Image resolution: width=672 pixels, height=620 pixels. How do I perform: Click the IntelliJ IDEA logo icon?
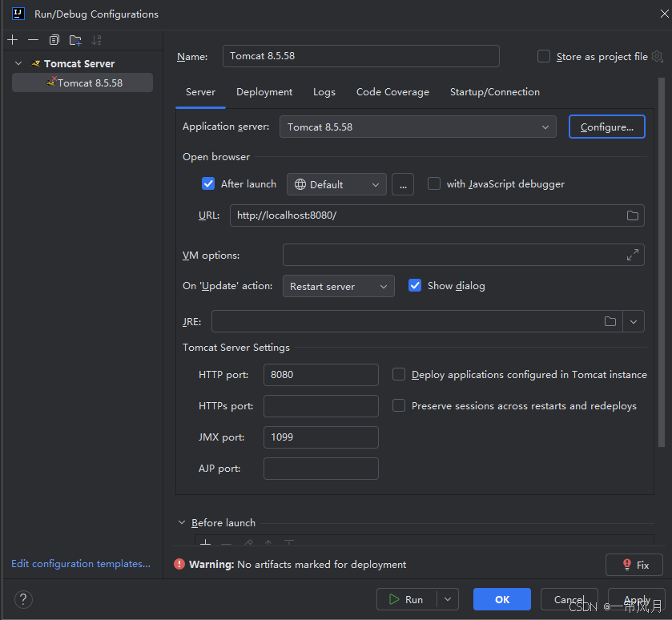point(18,14)
